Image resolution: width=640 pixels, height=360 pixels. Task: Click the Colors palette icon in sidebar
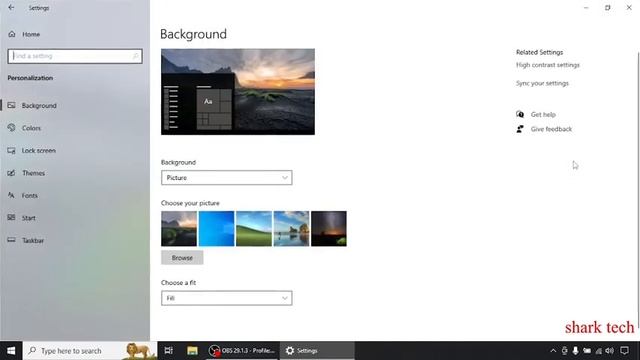[x=11, y=128]
